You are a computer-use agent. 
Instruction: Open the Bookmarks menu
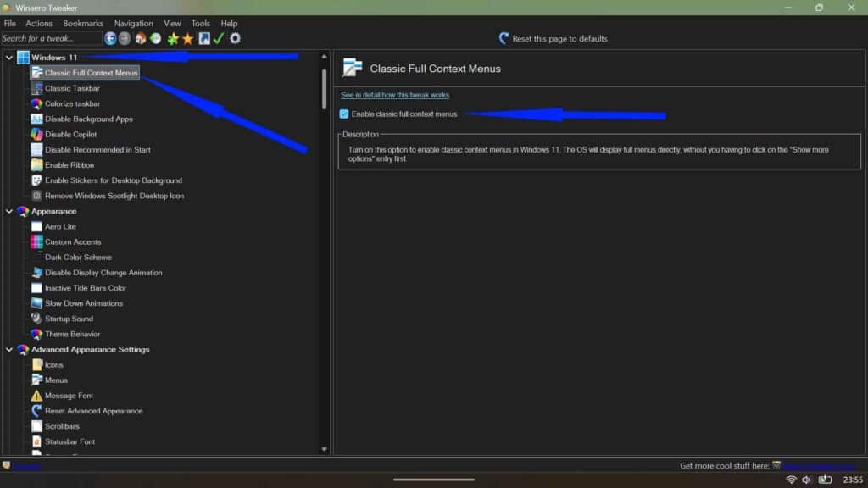[83, 23]
